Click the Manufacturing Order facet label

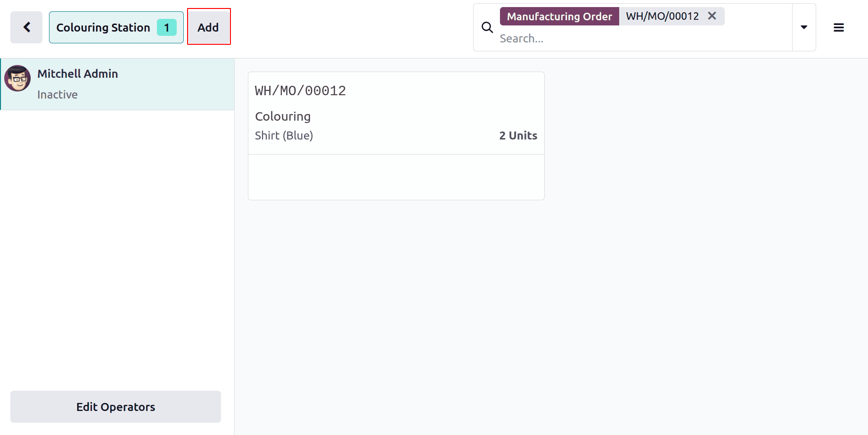coord(559,16)
